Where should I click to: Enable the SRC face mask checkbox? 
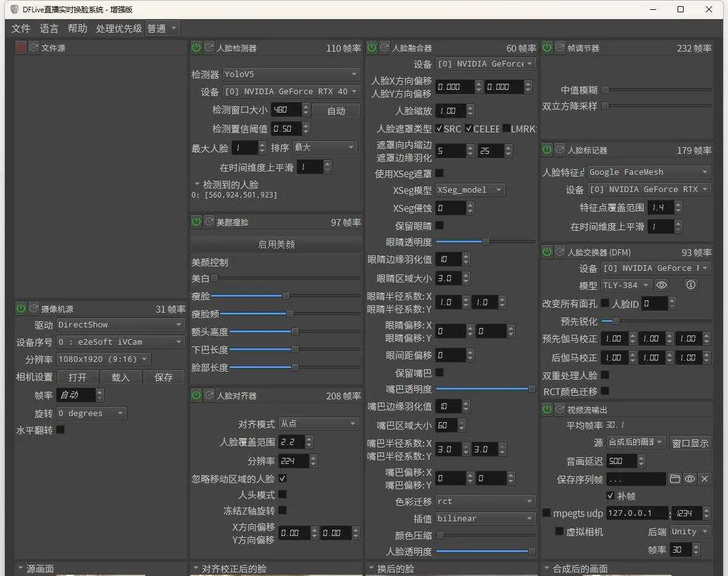439,128
